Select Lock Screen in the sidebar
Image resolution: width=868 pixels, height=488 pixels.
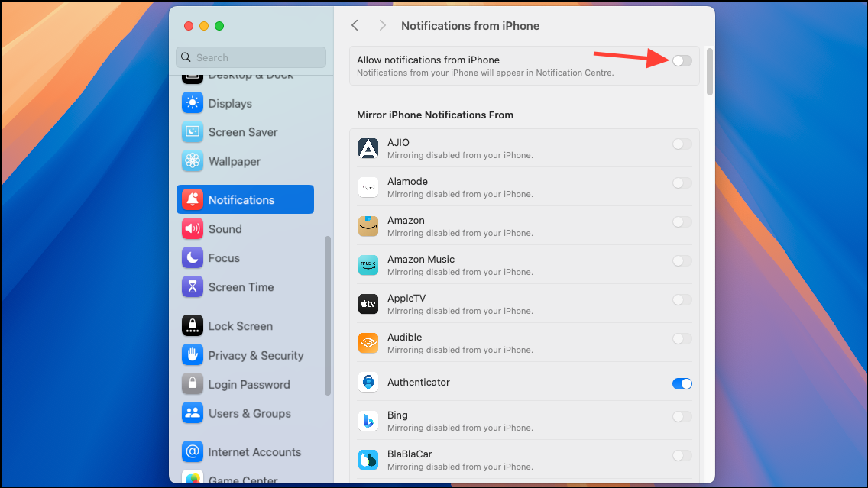(x=245, y=326)
